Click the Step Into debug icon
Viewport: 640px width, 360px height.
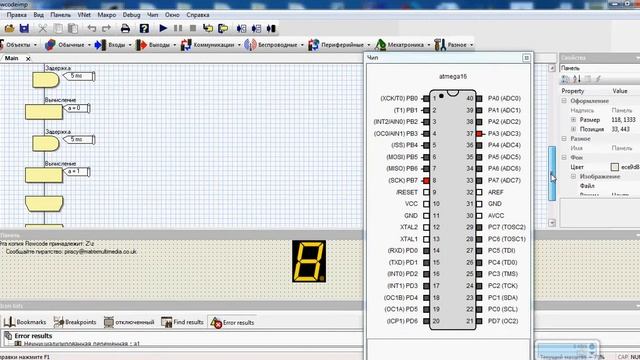(208, 28)
